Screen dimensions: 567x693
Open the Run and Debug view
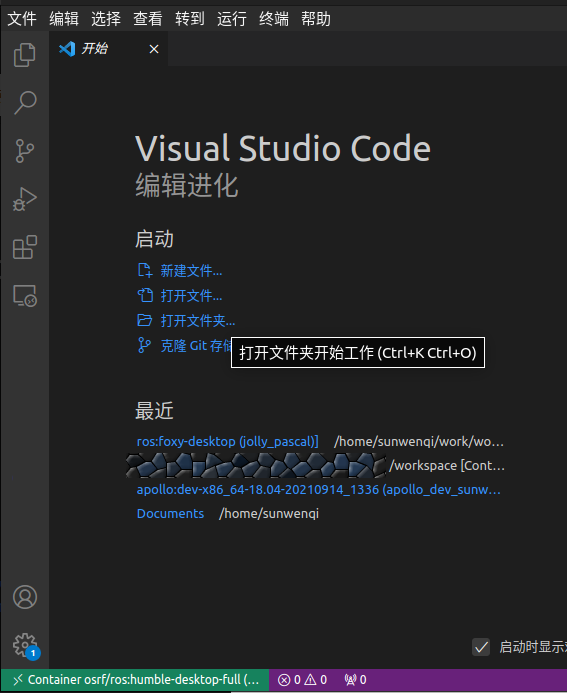pos(25,199)
